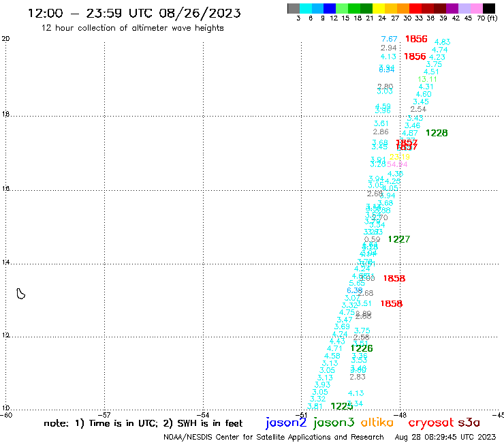This screenshot has width=504, height=443.
Task: Click the green 1228 time label
Action: [437, 133]
